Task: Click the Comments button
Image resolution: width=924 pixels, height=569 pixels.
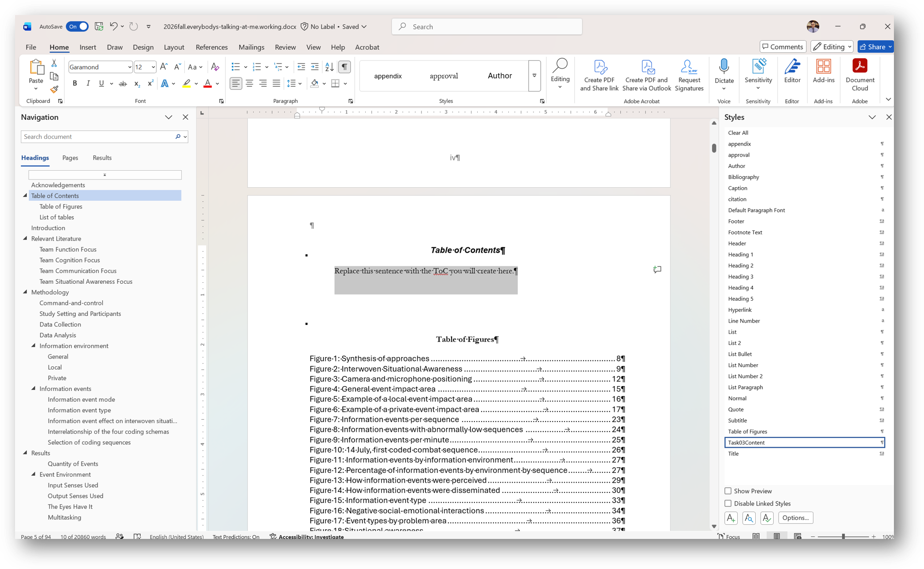Action: (x=782, y=47)
